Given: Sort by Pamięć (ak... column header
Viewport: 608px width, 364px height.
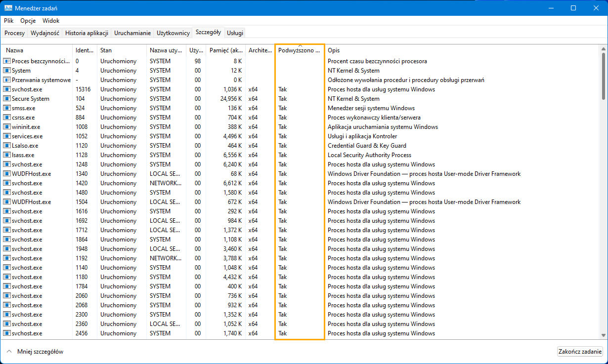Looking at the screenshot, I should pyautogui.click(x=226, y=50).
